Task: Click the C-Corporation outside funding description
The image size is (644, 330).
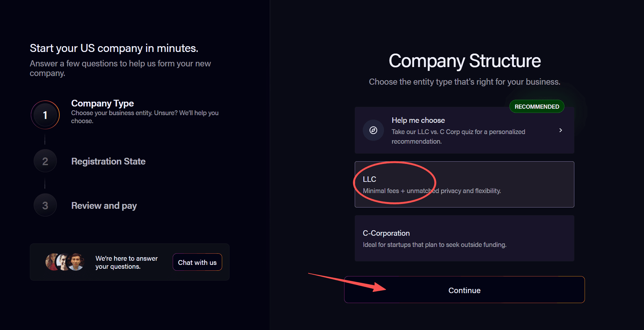Action: (x=435, y=245)
